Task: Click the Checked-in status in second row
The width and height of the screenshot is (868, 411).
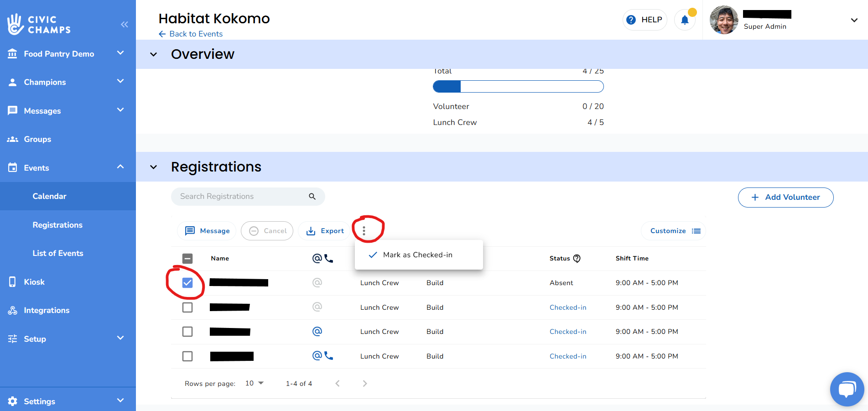Action: tap(568, 307)
